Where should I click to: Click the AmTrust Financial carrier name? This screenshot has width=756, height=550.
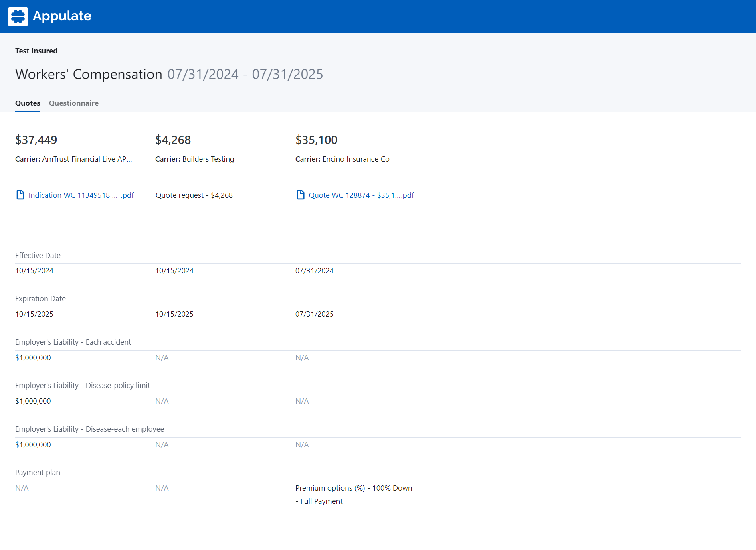coord(87,159)
